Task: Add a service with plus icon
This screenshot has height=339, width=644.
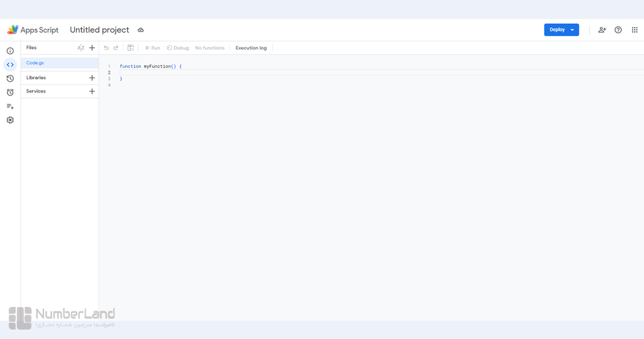Action: coord(92,91)
